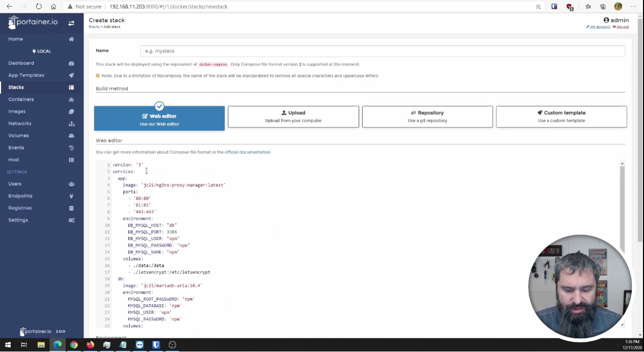The image size is (644, 352).
Task: Click the Endpoints plug icon
Action: point(71,196)
